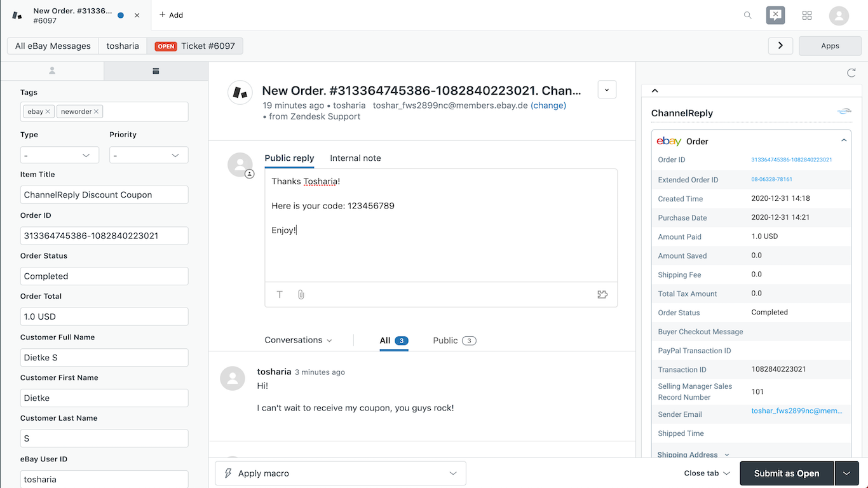
Task: Click the Transaction ID value 1082840223021
Action: [x=778, y=369]
